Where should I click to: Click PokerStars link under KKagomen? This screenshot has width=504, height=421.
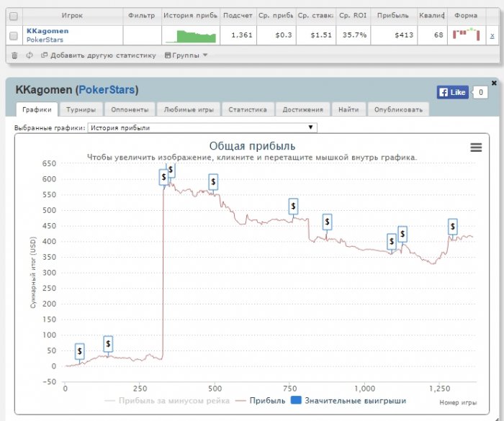tap(45, 40)
